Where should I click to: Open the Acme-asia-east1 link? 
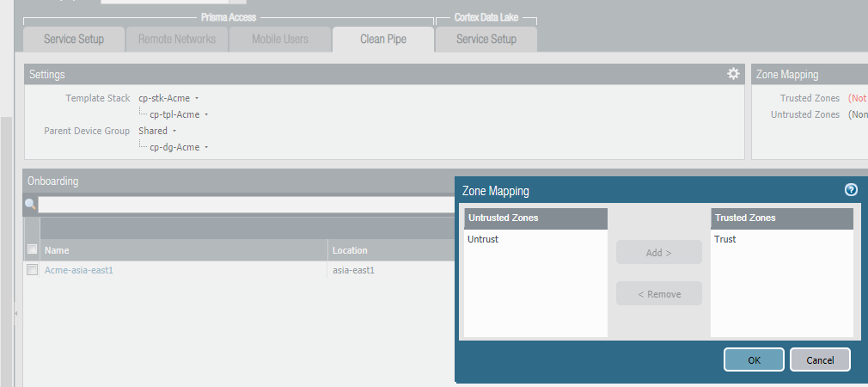[x=78, y=270]
